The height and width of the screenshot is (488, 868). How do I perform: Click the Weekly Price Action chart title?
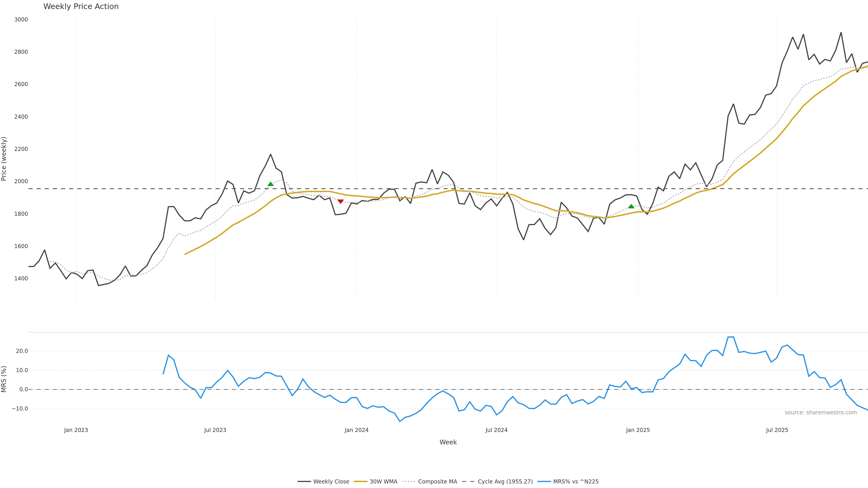[81, 6]
